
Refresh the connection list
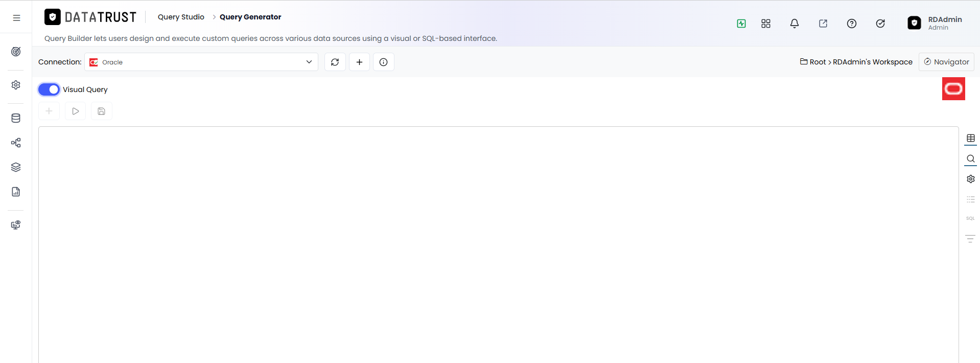point(335,62)
